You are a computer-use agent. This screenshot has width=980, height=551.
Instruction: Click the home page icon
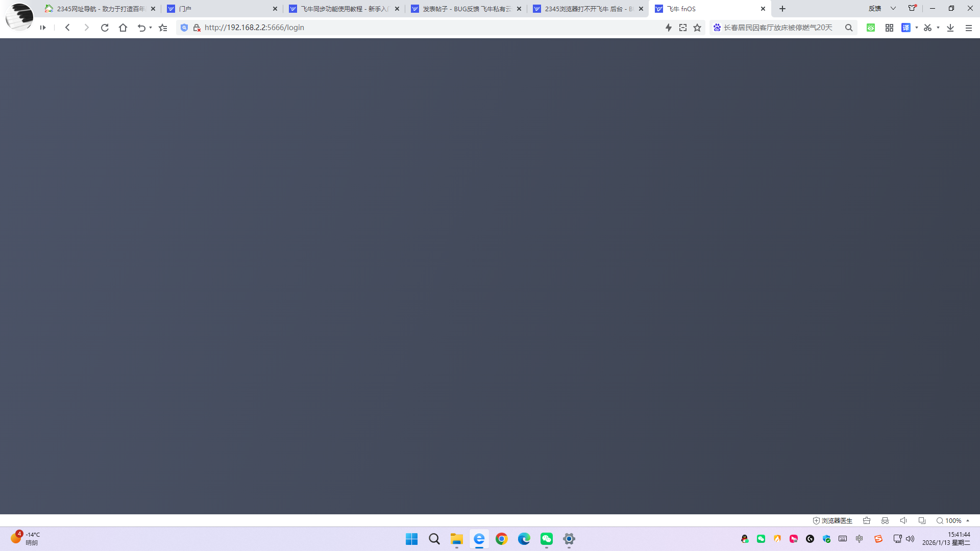point(123,28)
